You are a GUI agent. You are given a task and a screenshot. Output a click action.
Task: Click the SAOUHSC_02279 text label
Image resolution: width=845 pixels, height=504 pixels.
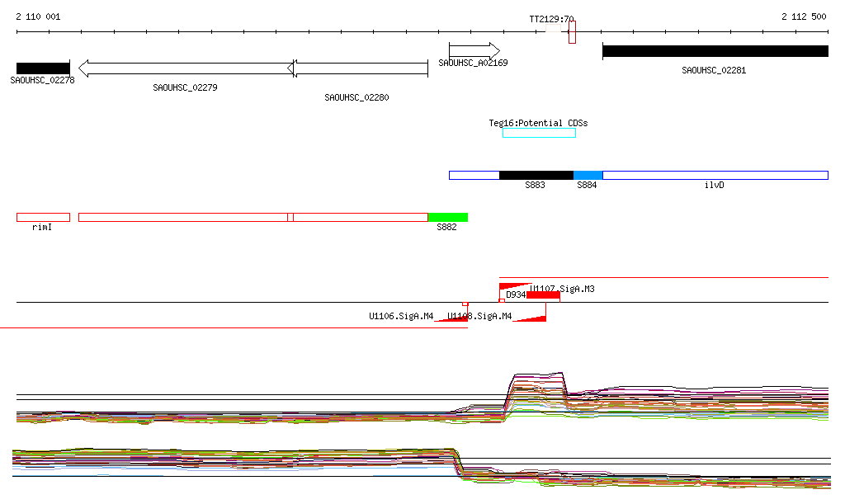pos(186,87)
